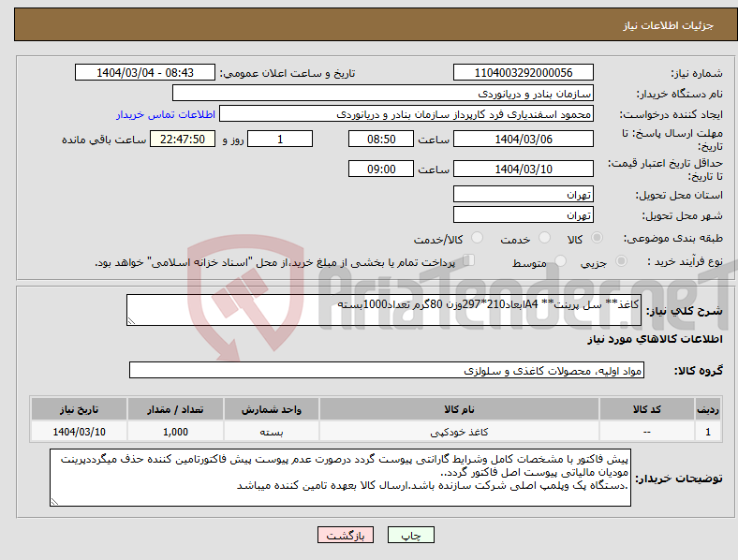Click the unit cell بسته
Viewport: 738px width, 560px height.
click(272, 432)
